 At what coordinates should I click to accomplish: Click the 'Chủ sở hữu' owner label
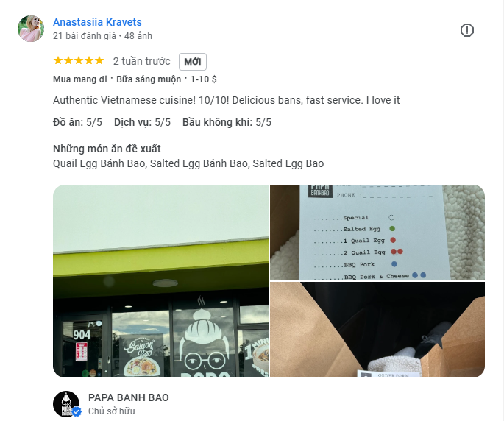(x=112, y=411)
